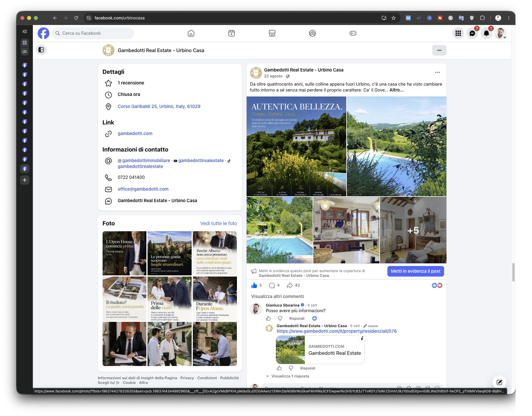Screen dimensions: 532x416
Task: Open the post comments icon
Action: click(x=272, y=285)
